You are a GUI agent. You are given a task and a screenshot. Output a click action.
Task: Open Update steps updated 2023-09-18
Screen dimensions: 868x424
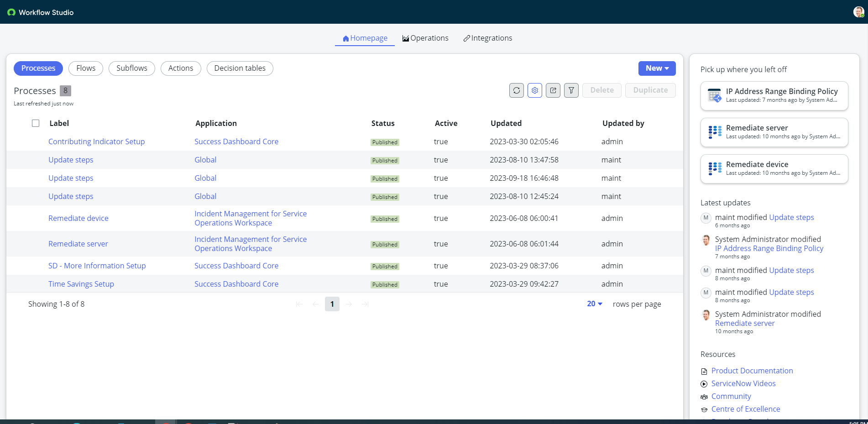(71, 178)
